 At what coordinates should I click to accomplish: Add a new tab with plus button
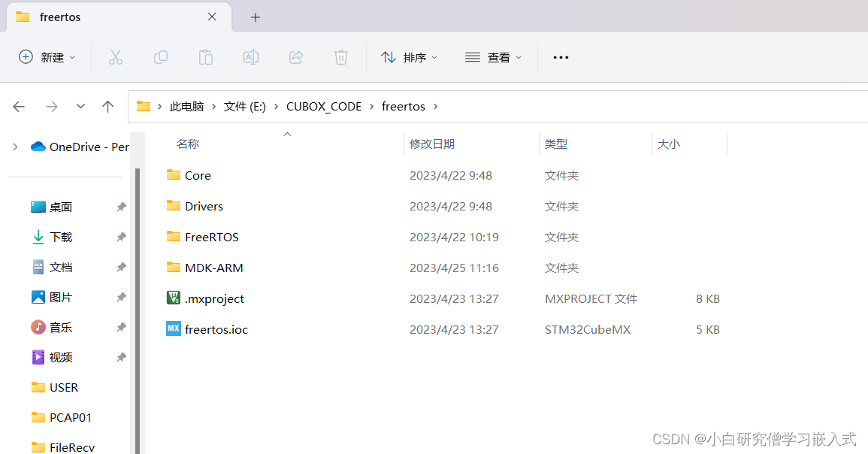coord(256,17)
